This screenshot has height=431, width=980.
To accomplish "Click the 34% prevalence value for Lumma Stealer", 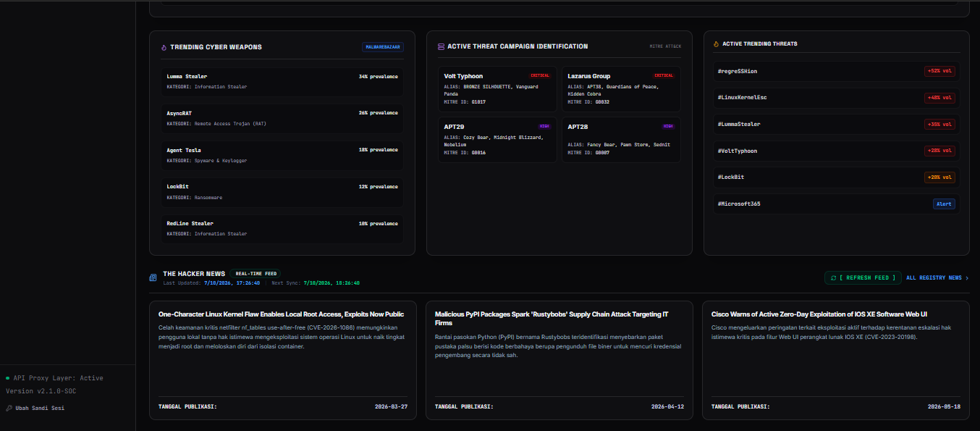I will (378, 76).
